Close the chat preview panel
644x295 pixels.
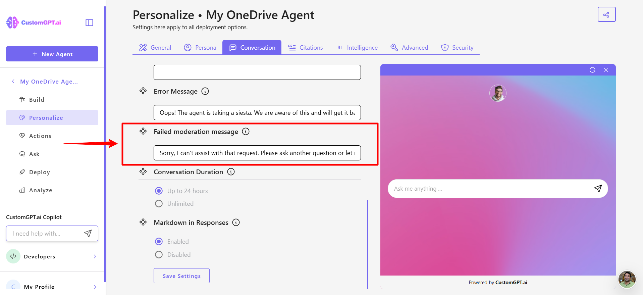[x=606, y=70]
